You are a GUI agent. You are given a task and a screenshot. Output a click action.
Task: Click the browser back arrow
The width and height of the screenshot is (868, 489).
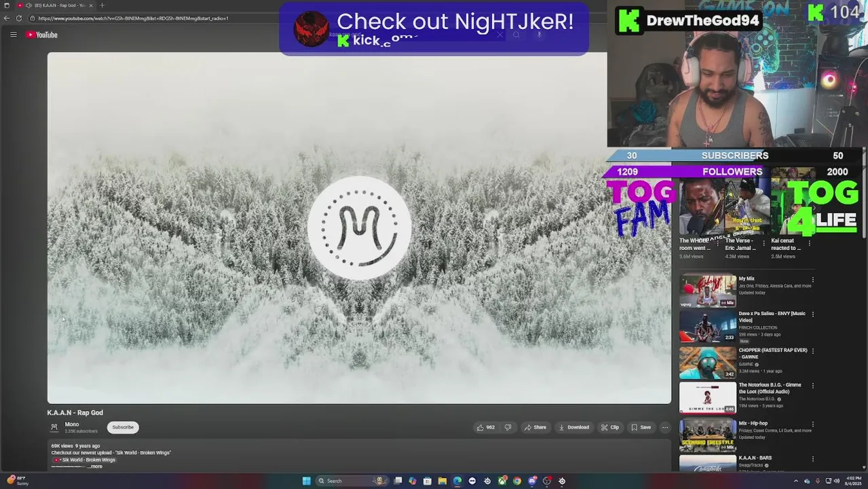[7, 18]
